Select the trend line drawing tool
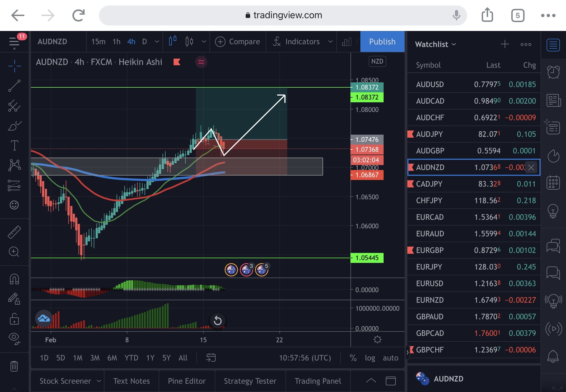566x392 pixels. click(x=14, y=86)
